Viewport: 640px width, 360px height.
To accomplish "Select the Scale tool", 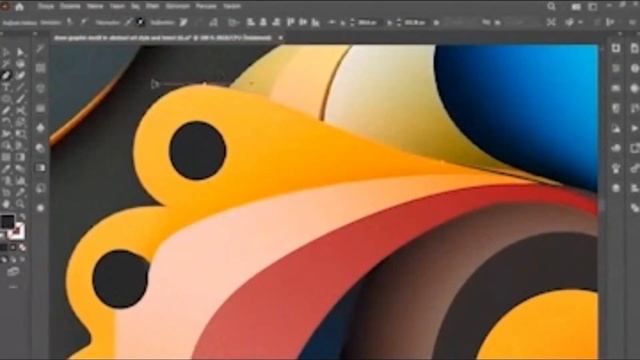I will 20,122.
